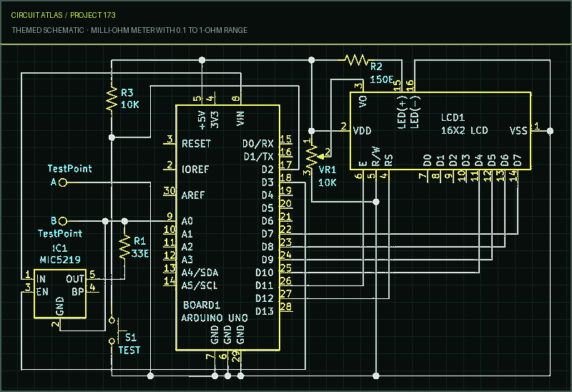Click the LCD 'R/W' pin label
This screenshot has height=392, width=572.
(376, 157)
